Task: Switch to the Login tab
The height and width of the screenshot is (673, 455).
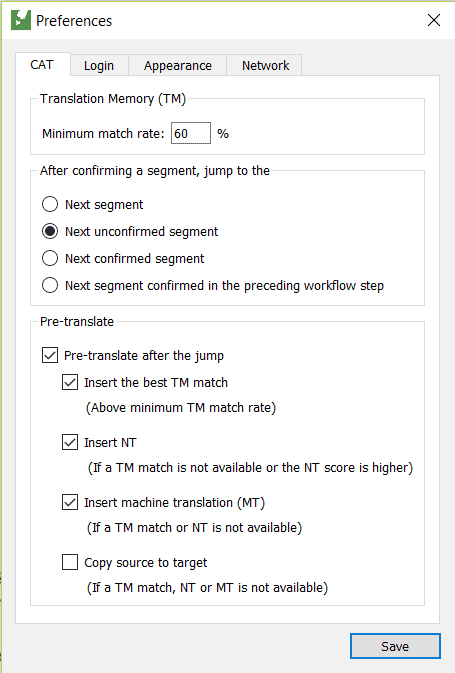Action: [x=99, y=65]
